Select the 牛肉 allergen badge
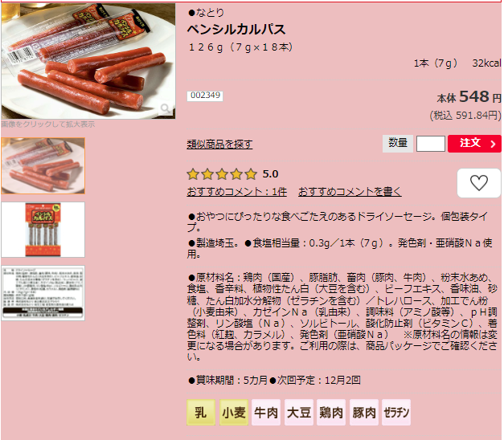The height and width of the screenshot is (440, 504). [x=266, y=413]
